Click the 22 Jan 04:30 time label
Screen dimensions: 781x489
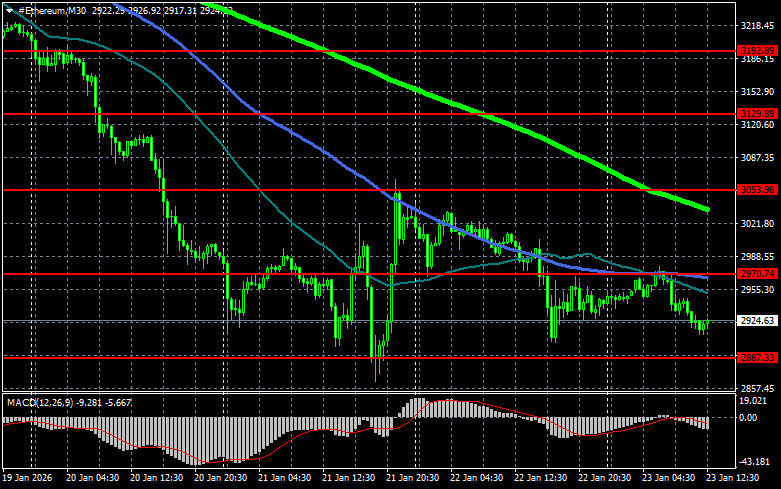click(477, 478)
